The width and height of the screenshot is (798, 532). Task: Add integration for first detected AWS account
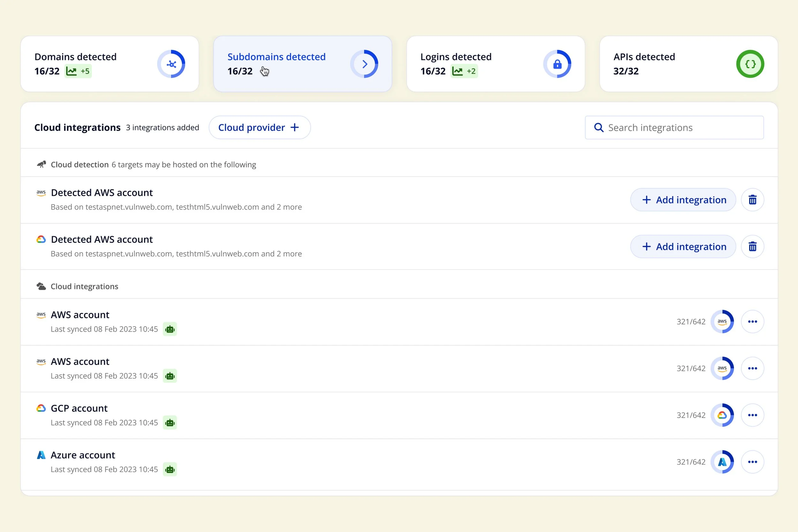(x=683, y=200)
